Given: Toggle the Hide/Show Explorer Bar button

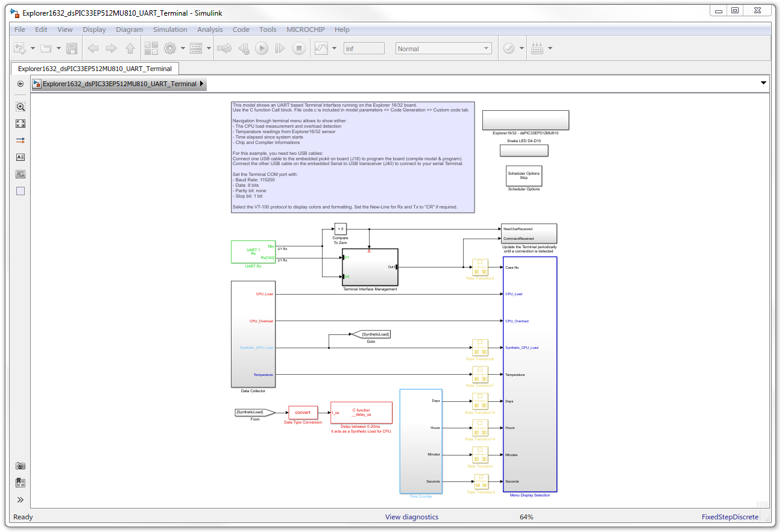Looking at the screenshot, I should [20, 84].
